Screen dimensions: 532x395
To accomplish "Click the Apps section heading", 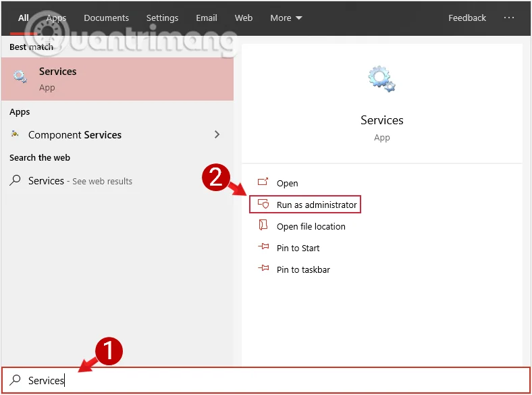I will tap(20, 112).
